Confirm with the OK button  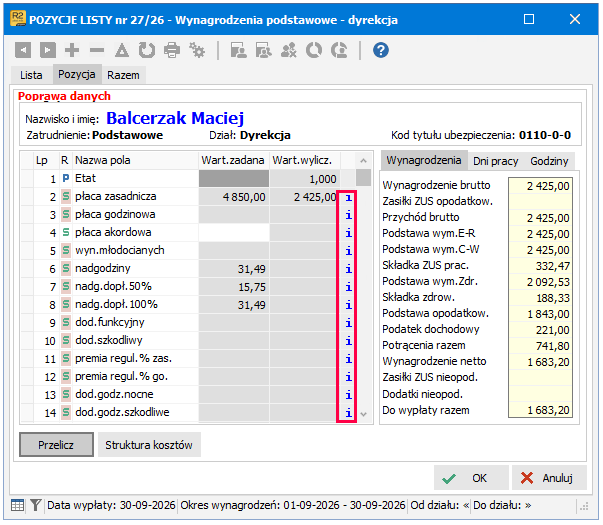point(471,478)
